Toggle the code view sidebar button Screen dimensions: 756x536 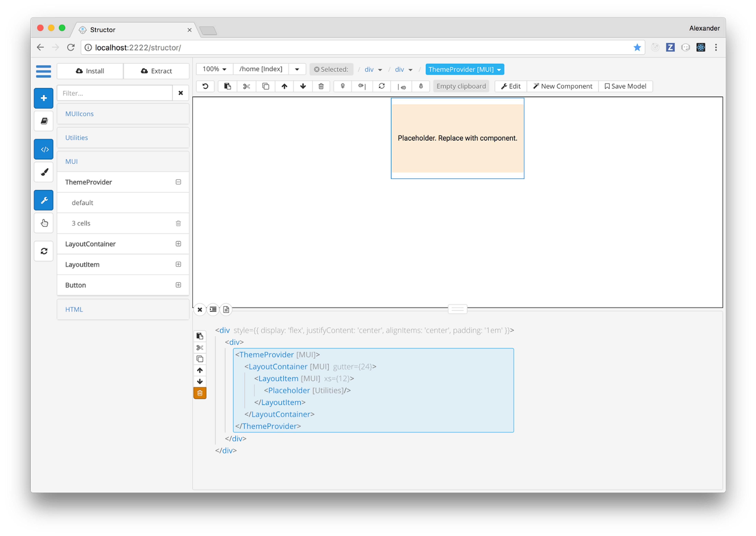44,149
